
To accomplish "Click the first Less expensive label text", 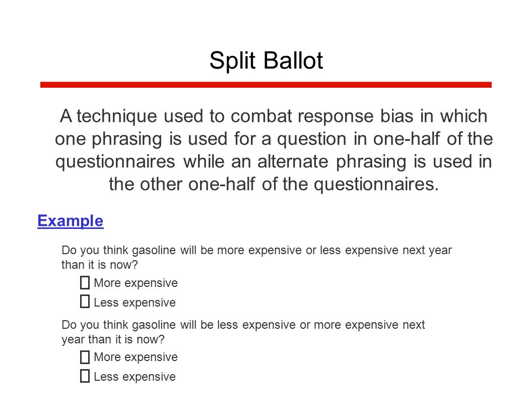I will [135, 303].
